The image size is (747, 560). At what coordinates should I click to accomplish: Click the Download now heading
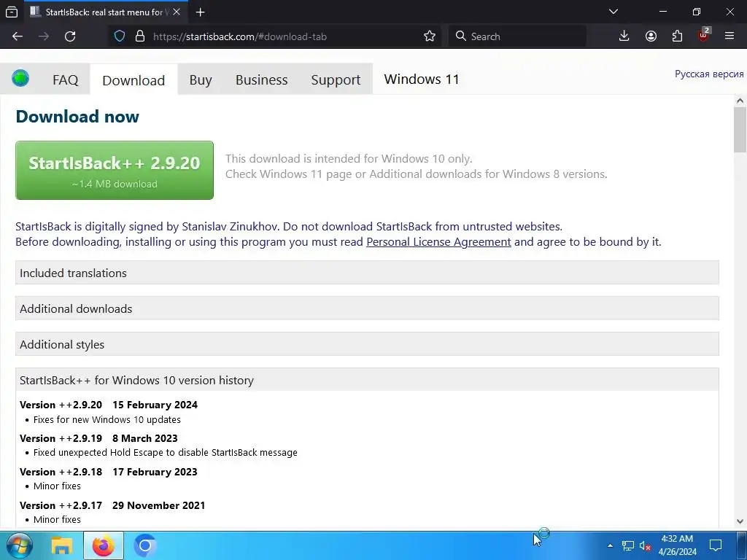(x=77, y=116)
